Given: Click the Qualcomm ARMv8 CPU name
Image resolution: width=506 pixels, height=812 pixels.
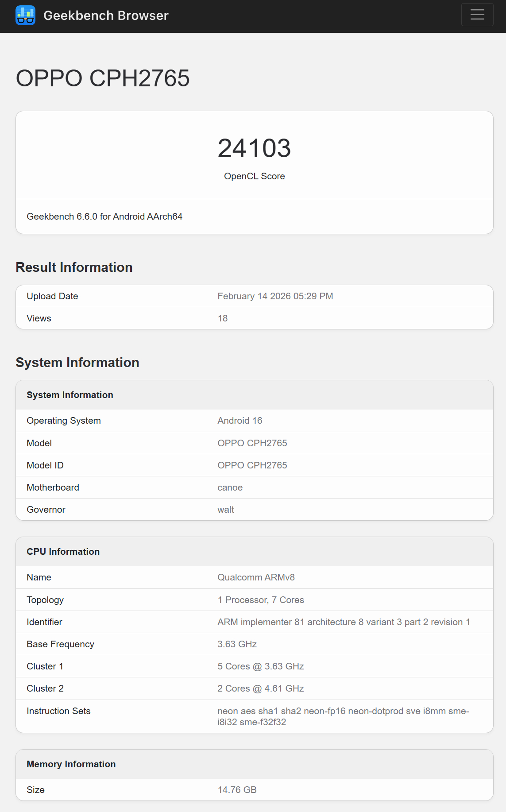Looking at the screenshot, I should click(256, 577).
